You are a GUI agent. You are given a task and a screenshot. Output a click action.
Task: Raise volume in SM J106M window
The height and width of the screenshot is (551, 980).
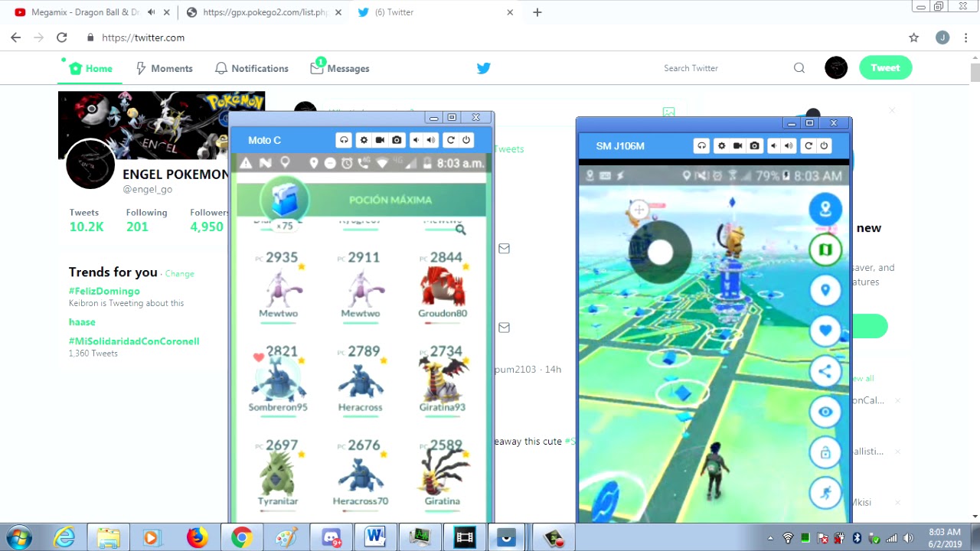pyautogui.click(x=789, y=145)
